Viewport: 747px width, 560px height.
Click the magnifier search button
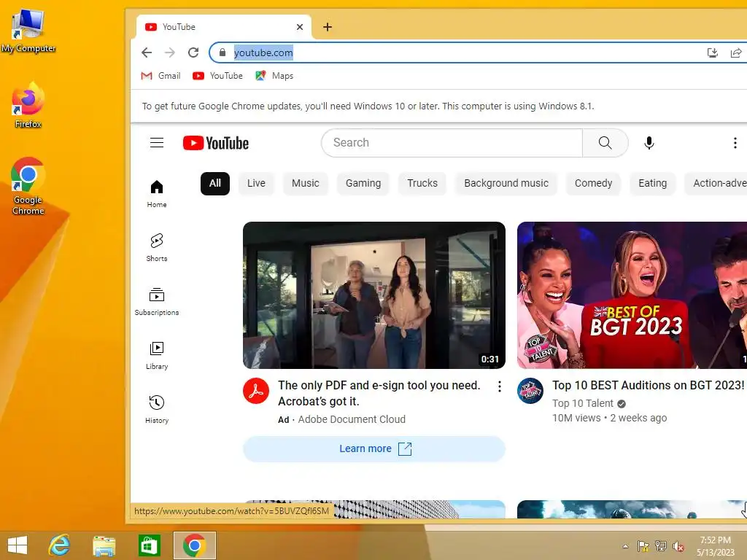click(605, 143)
